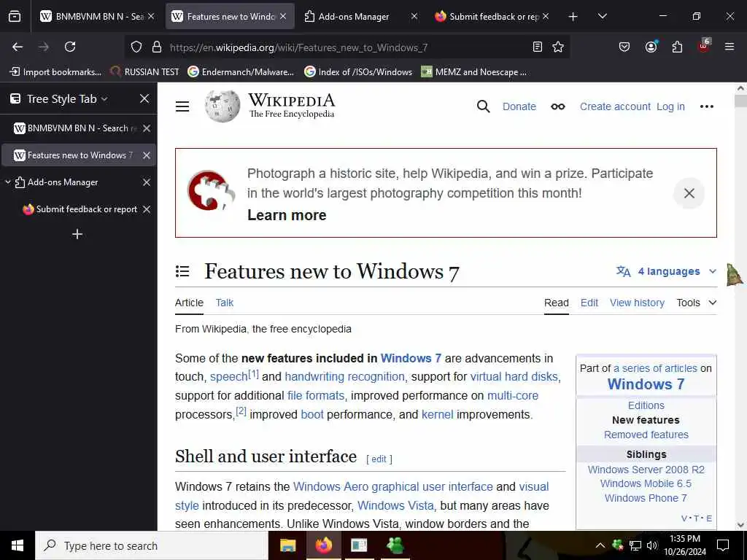This screenshot has height=560, width=747.
Task: Open Windows Server 2008 R2 link
Action: (646, 470)
